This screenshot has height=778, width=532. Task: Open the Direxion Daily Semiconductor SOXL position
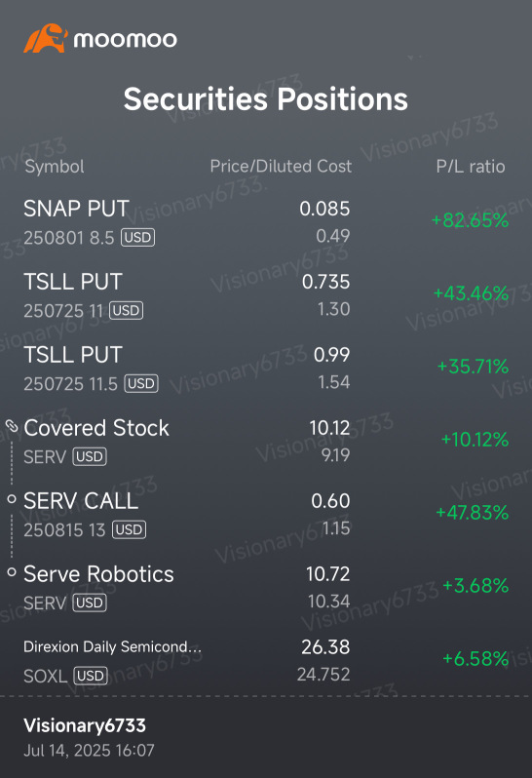(266, 660)
